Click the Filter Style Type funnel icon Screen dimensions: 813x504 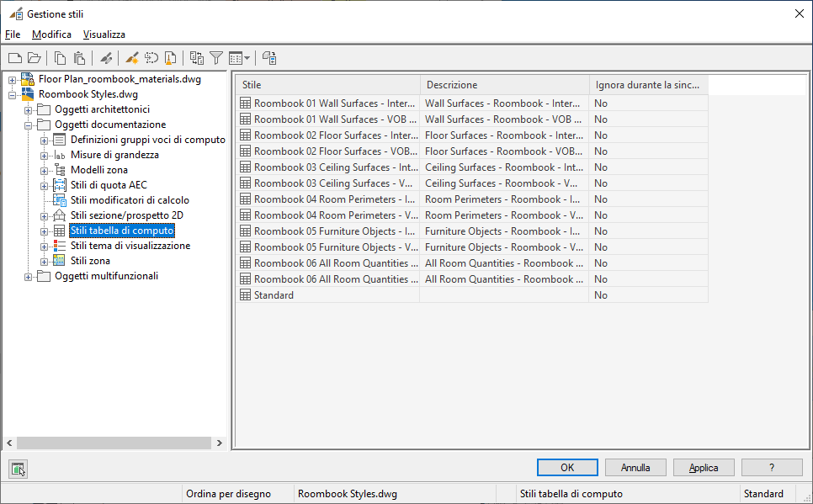point(216,58)
